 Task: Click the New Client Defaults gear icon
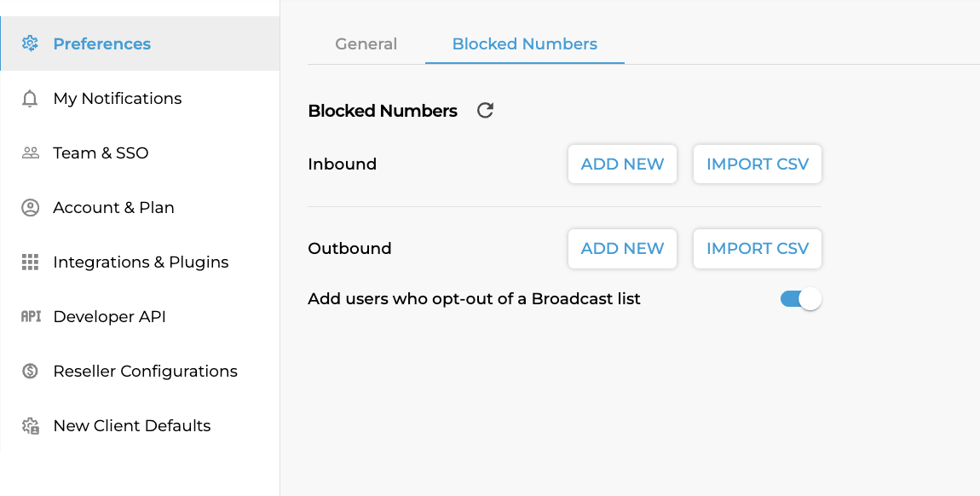click(30, 426)
